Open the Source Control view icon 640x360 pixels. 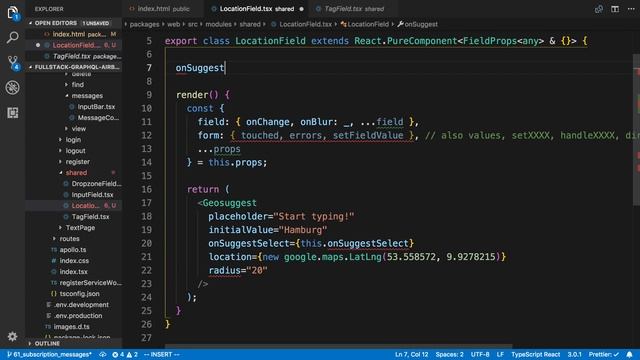pyautogui.click(x=13, y=63)
